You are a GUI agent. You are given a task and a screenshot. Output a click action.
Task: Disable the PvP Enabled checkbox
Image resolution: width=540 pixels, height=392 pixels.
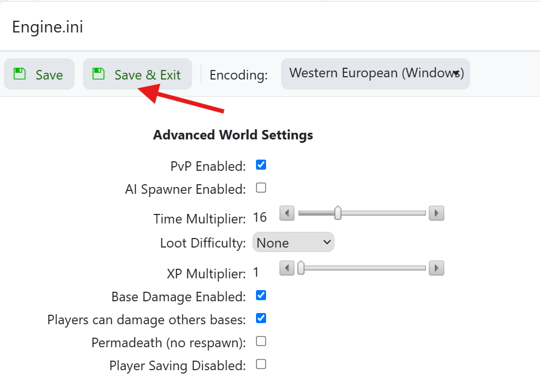[x=260, y=165]
